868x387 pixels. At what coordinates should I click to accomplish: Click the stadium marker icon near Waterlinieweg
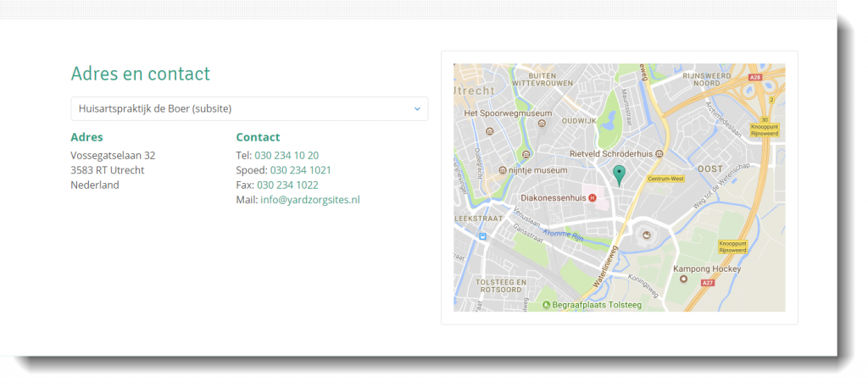coord(645,235)
